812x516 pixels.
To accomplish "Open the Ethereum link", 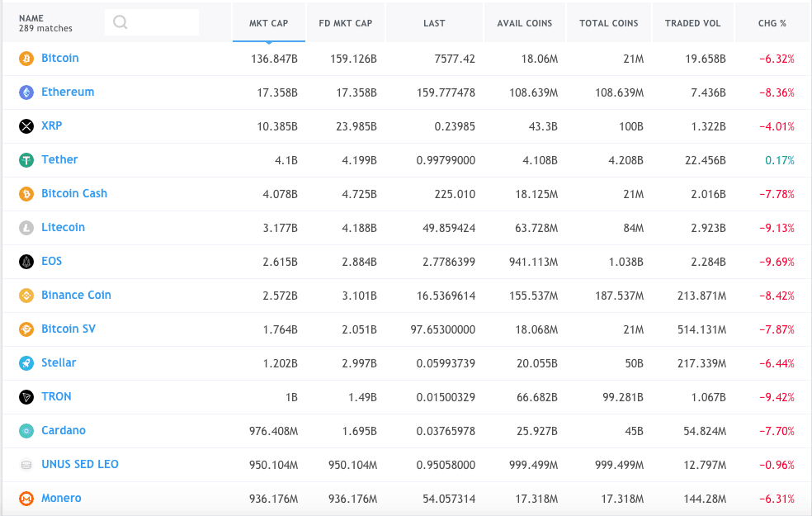I will point(68,92).
